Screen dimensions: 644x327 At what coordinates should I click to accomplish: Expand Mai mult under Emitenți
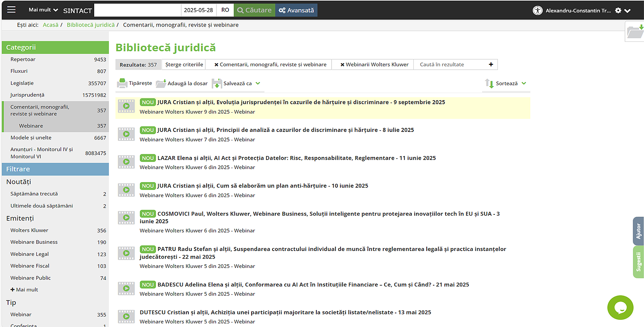[25, 290]
